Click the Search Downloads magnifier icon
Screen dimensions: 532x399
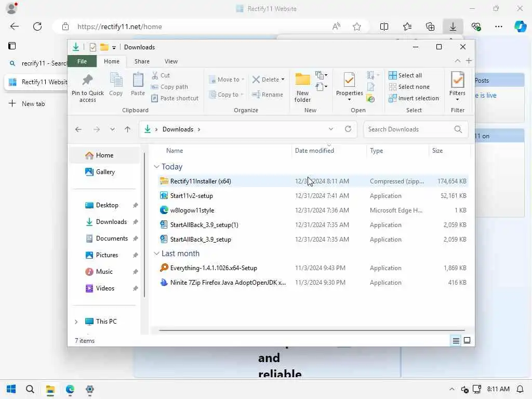pos(458,129)
